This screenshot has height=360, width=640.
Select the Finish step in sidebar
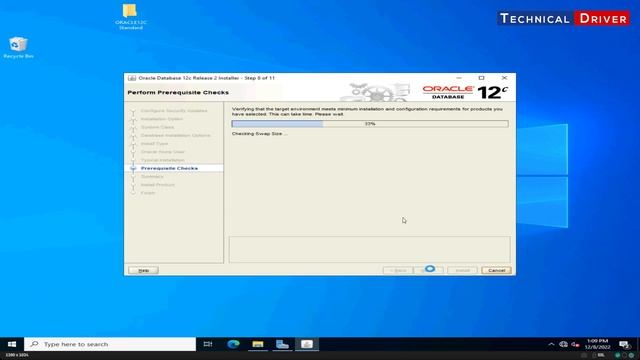(x=148, y=193)
